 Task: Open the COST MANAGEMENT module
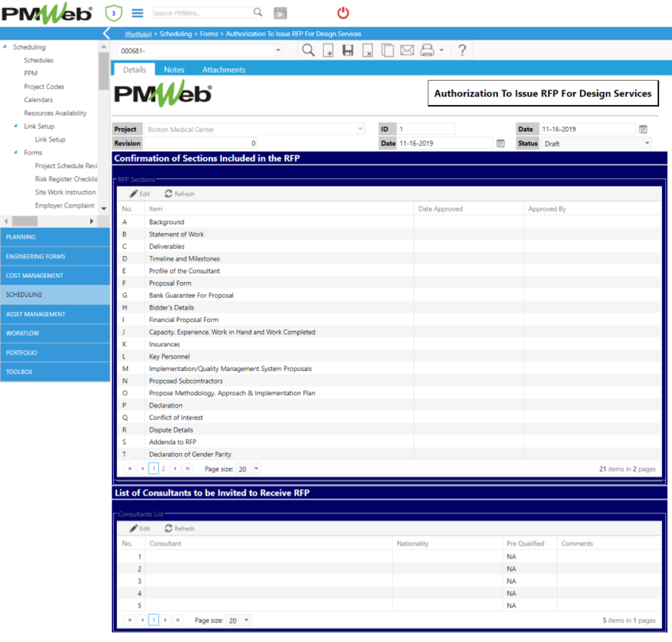[x=55, y=275]
